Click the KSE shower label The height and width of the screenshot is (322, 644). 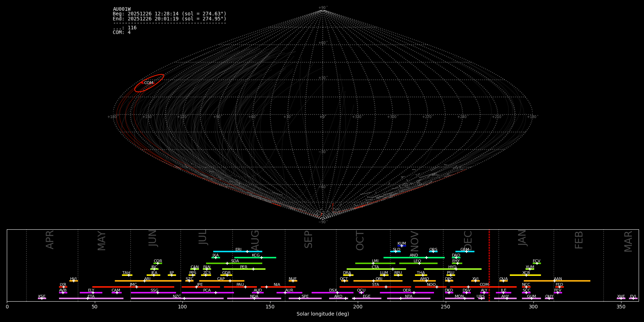42,297
